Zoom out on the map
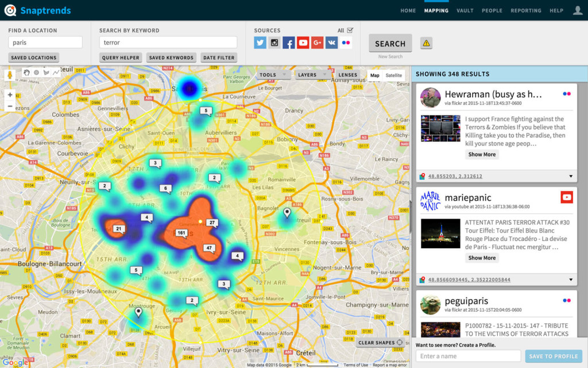Image resolution: width=588 pixels, height=368 pixels. (10, 106)
